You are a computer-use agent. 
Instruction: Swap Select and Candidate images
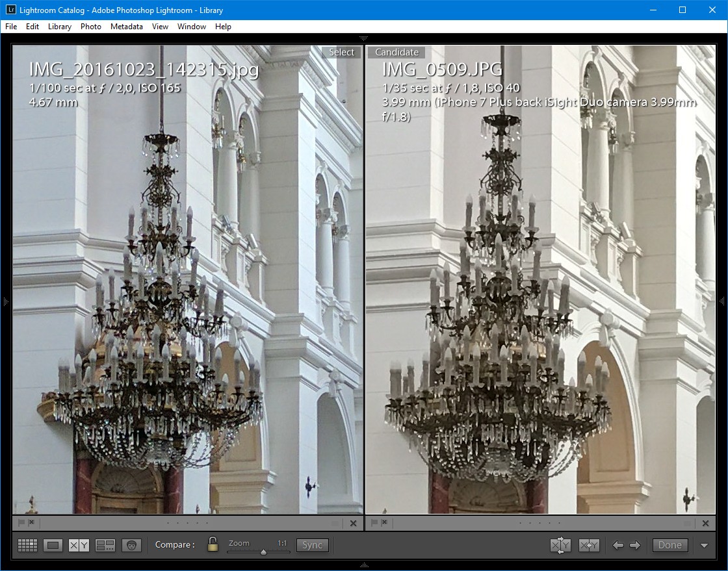(560, 545)
